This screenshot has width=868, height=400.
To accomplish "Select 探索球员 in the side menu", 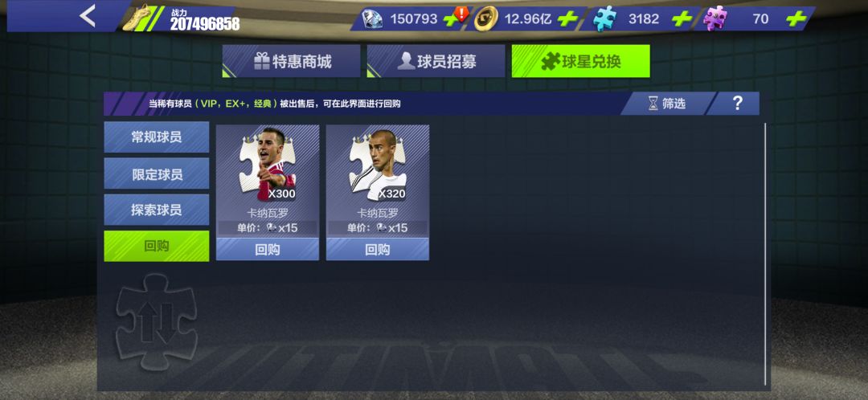I will [157, 210].
